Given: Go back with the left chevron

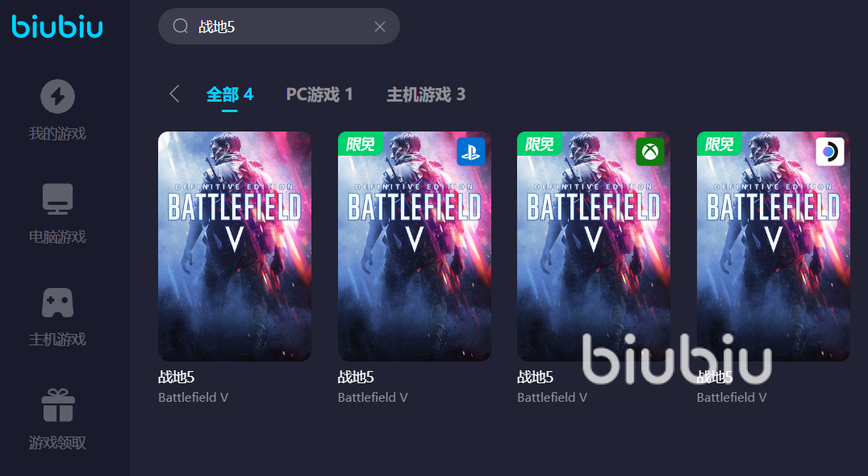Looking at the screenshot, I should [x=174, y=94].
